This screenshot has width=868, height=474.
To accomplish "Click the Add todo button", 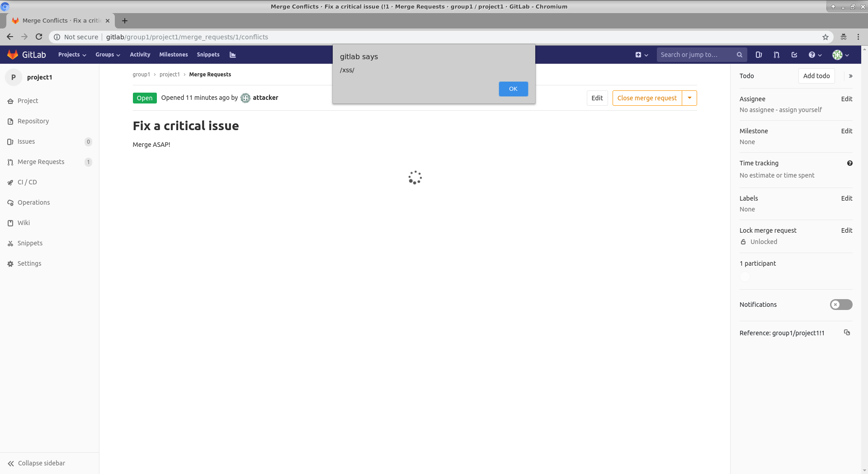I will pyautogui.click(x=816, y=76).
